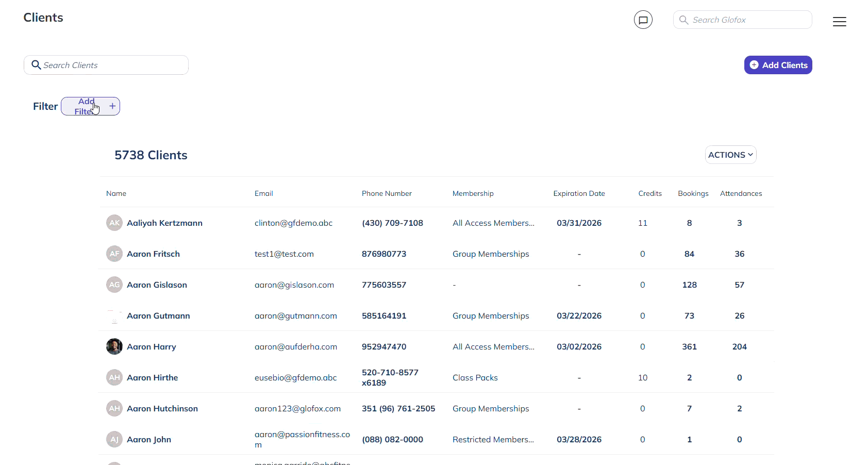The image size is (868, 465).
Task: Open client Aaron Hirthe
Action: (152, 377)
